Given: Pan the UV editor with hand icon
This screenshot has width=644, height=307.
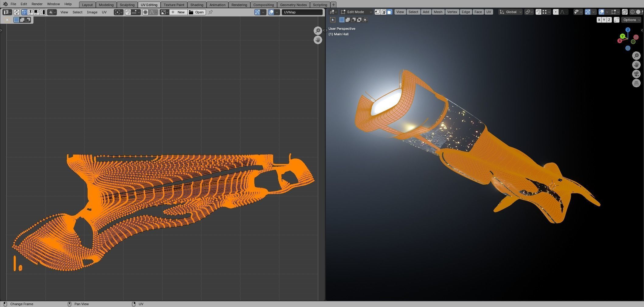Looking at the screenshot, I should click(x=318, y=40).
